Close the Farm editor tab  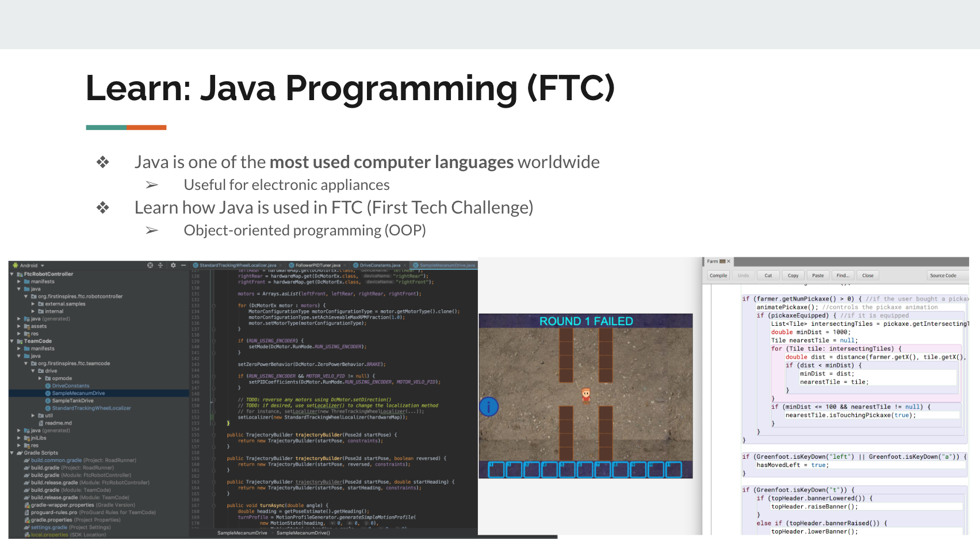[x=728, y=261]
